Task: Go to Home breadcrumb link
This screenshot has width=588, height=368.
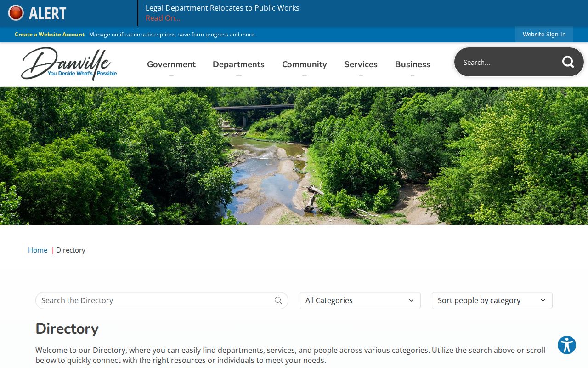Action: point(38,250)
